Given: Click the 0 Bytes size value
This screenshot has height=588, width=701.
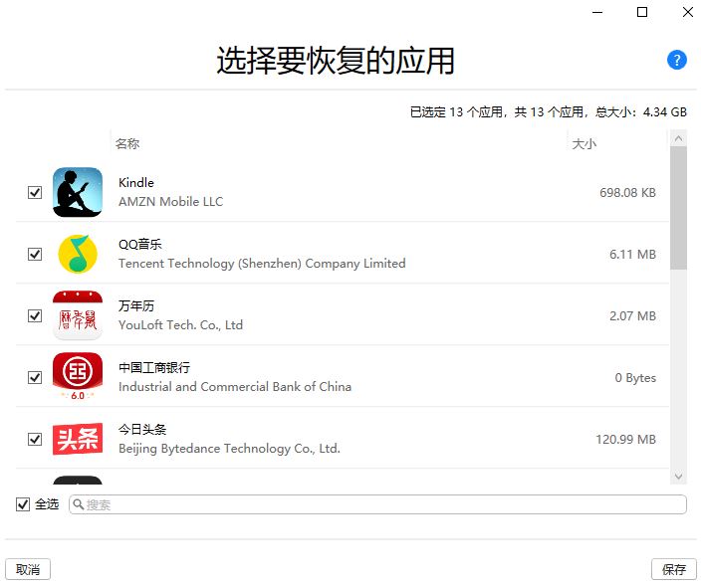Looking at the screenshot, I should click(635, 377).
